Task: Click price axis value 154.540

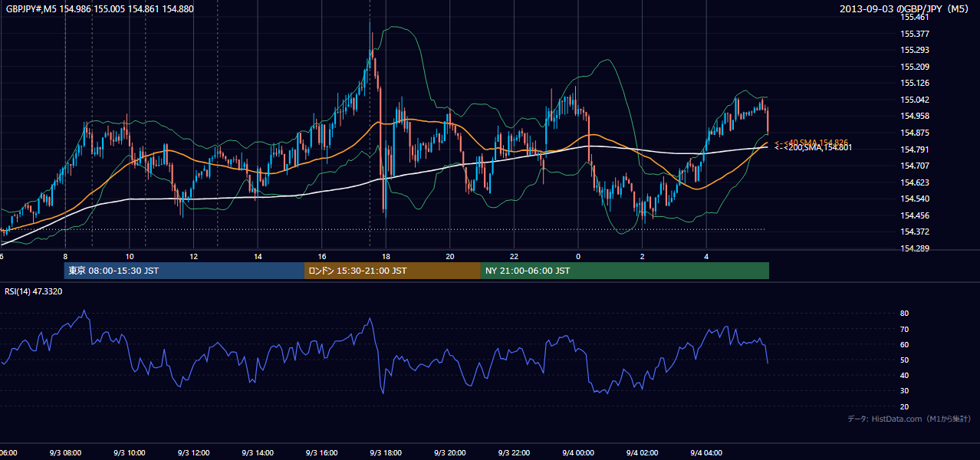Action: tap(916, 199)
